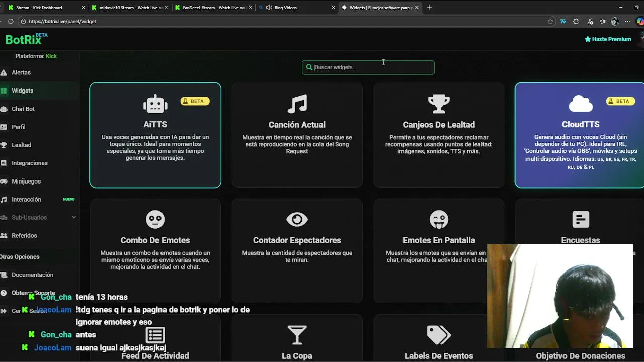This screenshot has height=362, width=644.
Task: Open the Lealtad menu item
Action: (22, 145)
